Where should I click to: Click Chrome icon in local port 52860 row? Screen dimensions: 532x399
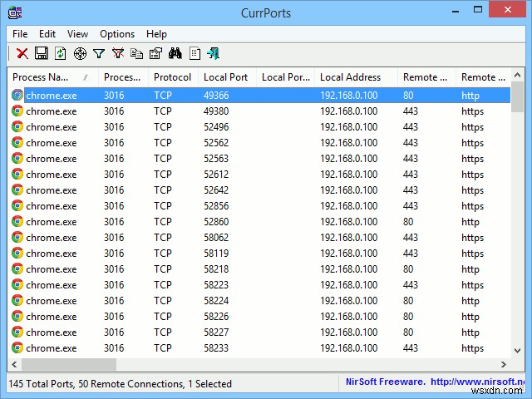point(17,221)
